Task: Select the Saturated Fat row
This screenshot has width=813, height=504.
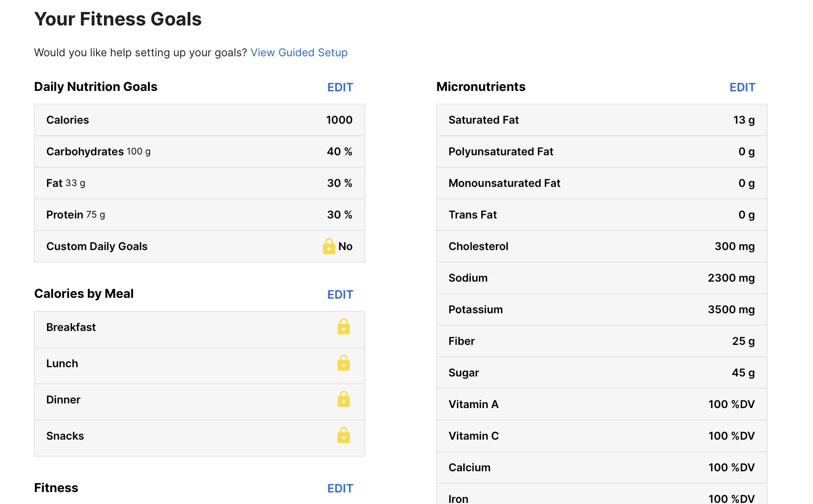Action: click(601, 120)
